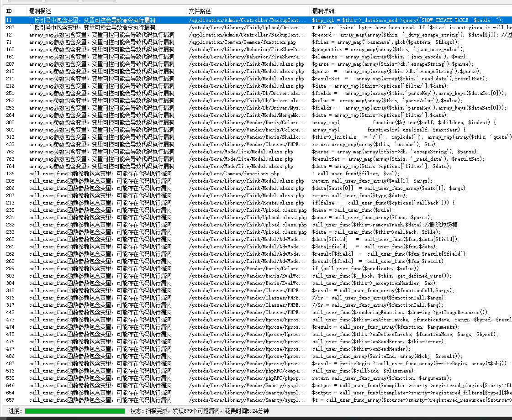Click detail containing onBeforeInvoke

tap(405, 334)
